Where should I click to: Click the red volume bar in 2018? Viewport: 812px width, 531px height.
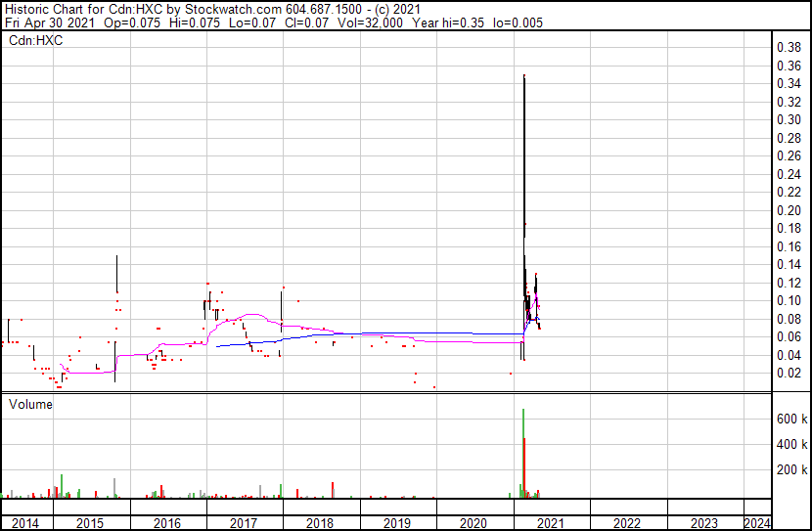coord(332,490)
